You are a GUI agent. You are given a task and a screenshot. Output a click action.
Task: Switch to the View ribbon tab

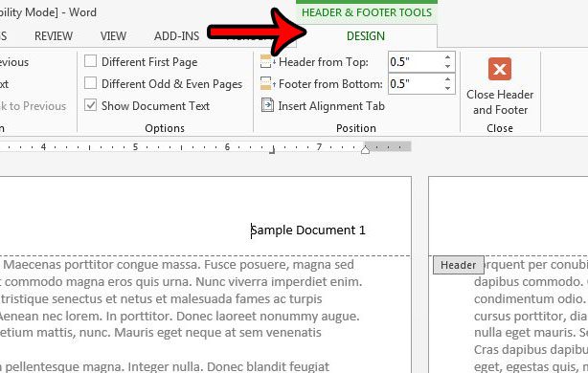click(113, 36)
